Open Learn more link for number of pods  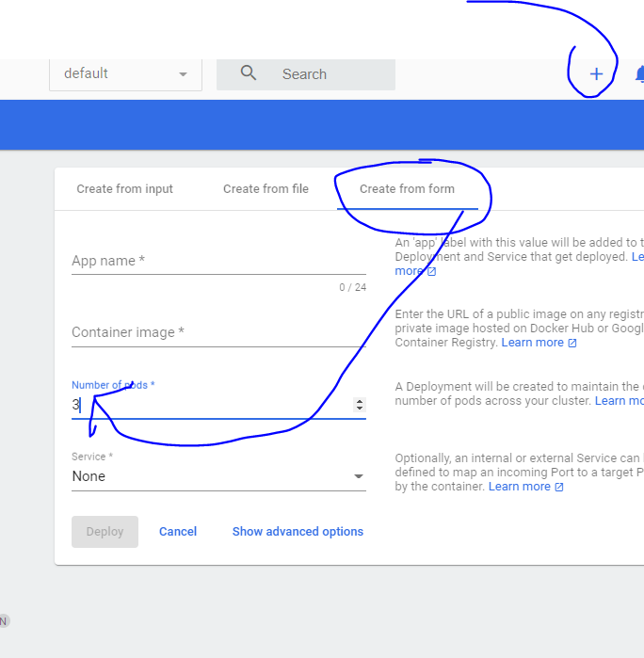click(x=620, y=401)
